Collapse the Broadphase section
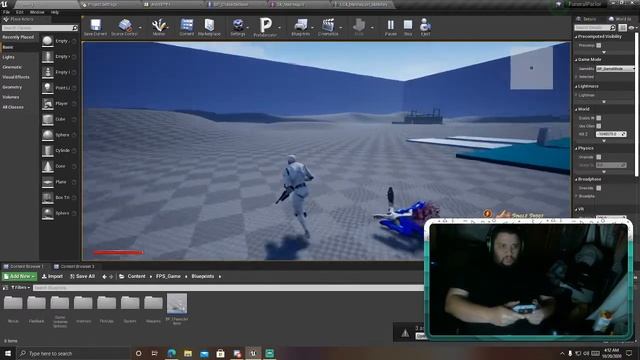Screen dimensions: 640x360 576,180
